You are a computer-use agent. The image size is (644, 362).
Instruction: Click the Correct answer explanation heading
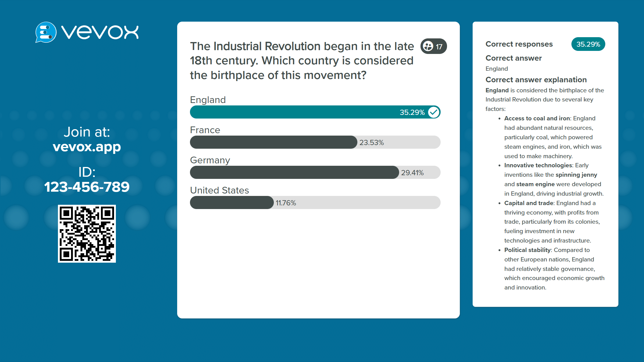536,80
